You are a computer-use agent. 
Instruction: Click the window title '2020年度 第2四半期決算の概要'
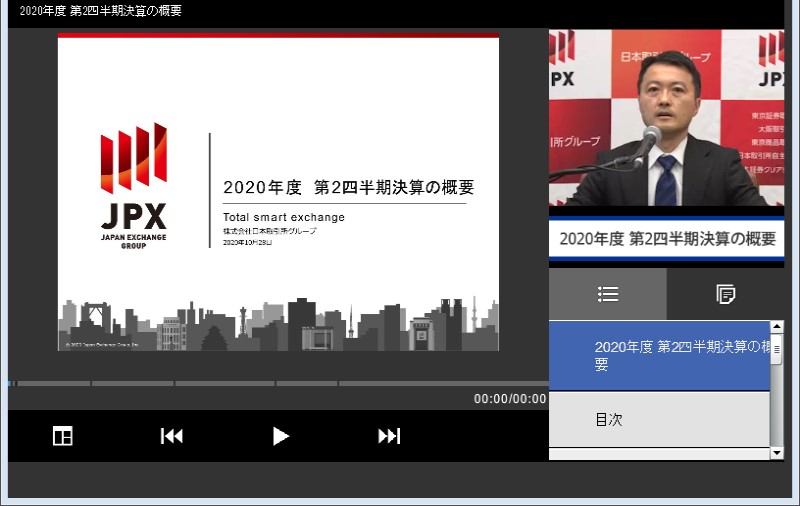point(101,11)
